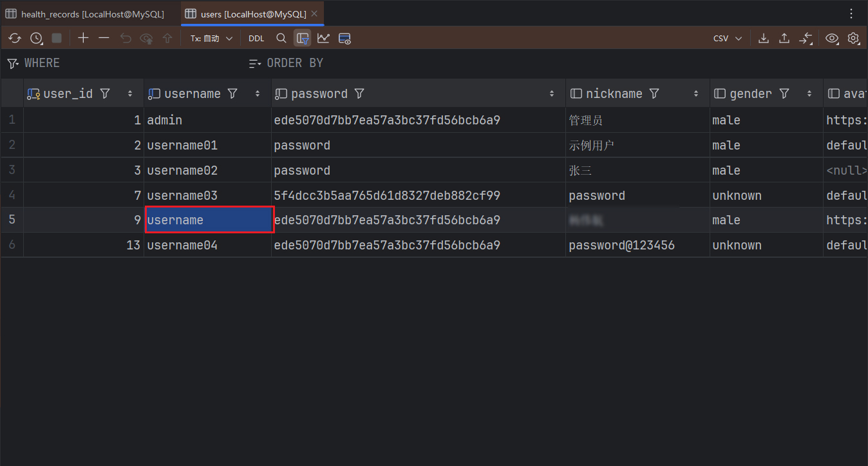Screen dimensions: 868x466
Task: Open filter funnel on gender column
Action: [x=784, y=93]
